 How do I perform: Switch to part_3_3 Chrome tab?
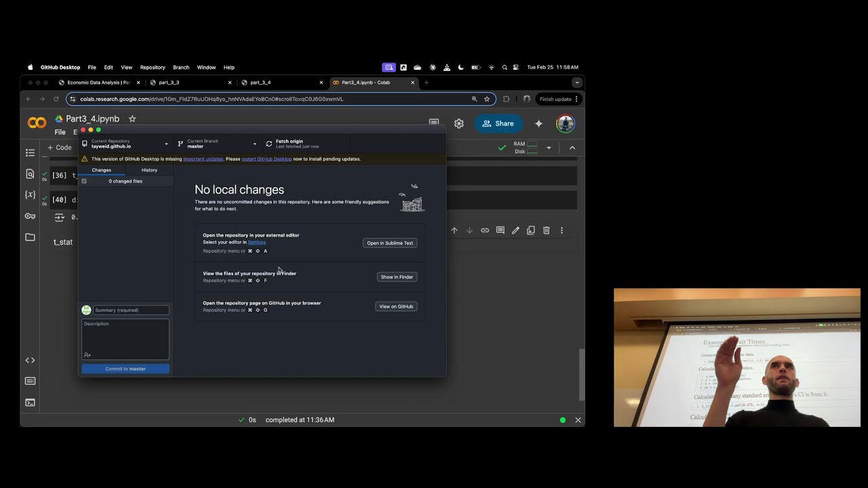point(189,83)
